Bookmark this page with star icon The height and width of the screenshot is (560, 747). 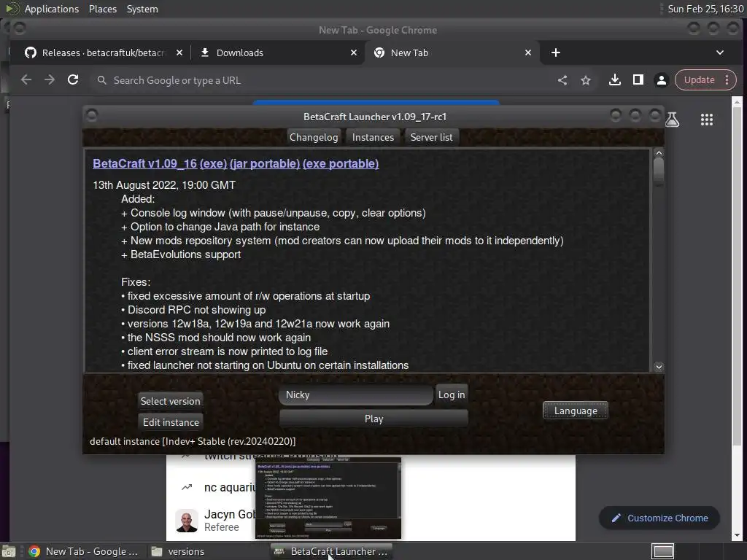[586, 80]
